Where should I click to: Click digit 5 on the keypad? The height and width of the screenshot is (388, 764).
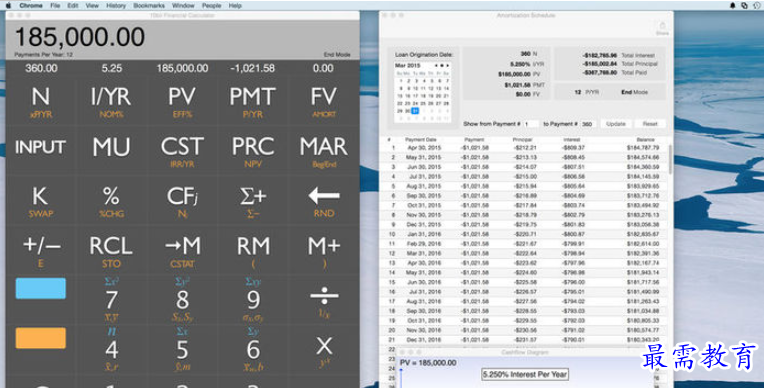pos(182,349)
